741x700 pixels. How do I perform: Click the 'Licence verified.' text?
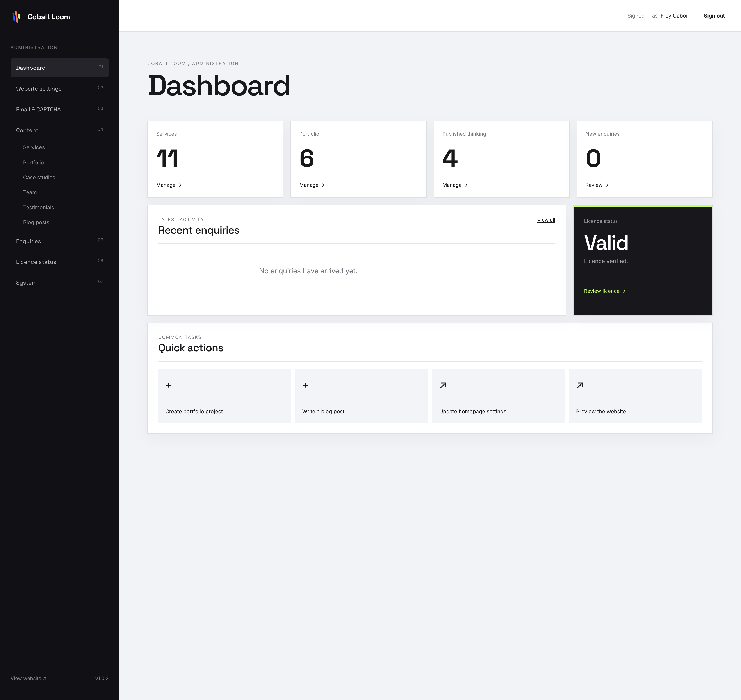[x=606, y=261]
